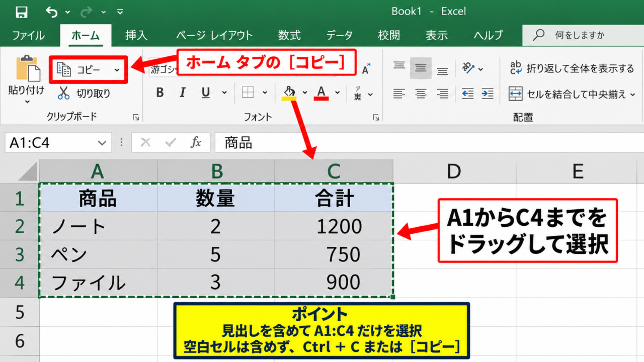644x362 pixels.
Task: Select cell containing ファイル
Action: click(98, 283)
